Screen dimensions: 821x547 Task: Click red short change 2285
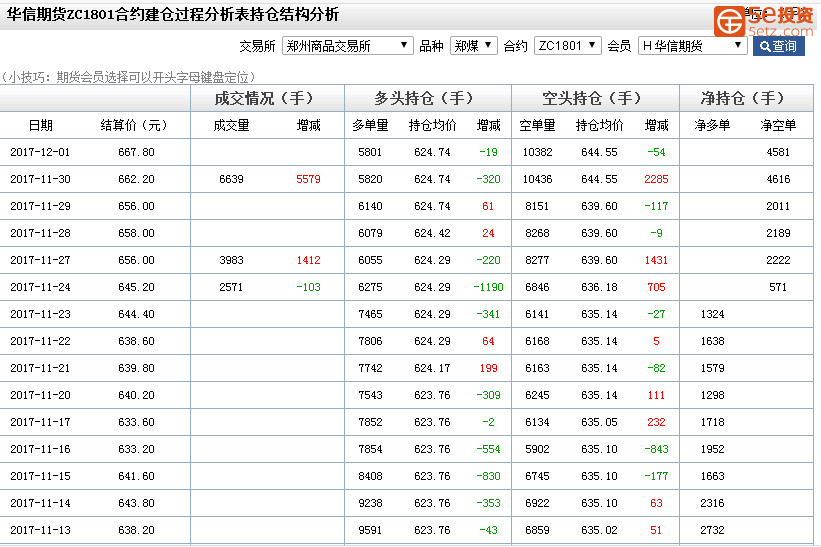click(656, 180)
